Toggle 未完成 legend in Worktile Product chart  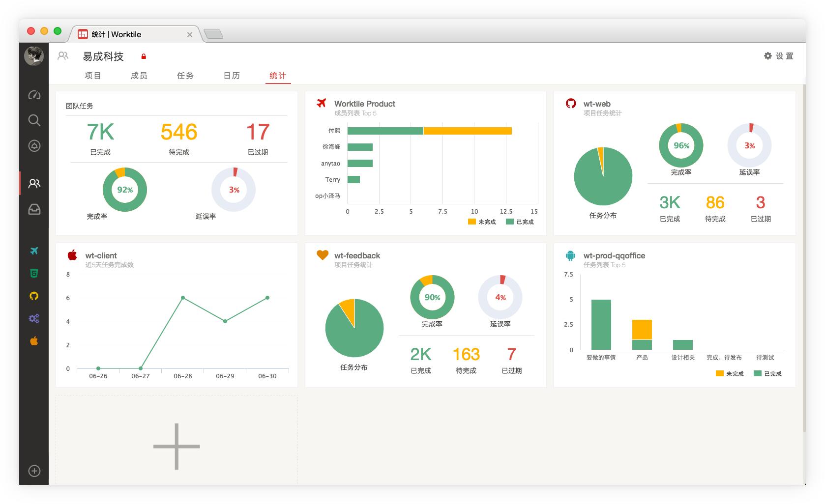(x=482, y=222)
